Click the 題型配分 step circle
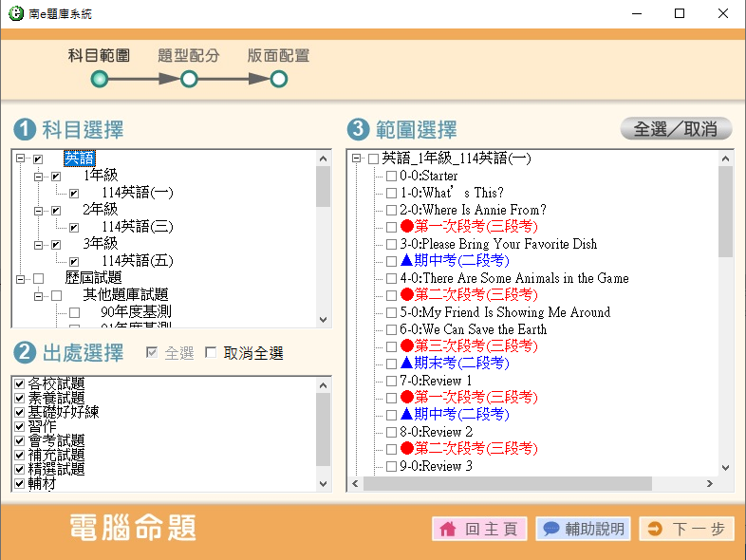This screenshot has height=560, width=746. click(x=189, y=79)
